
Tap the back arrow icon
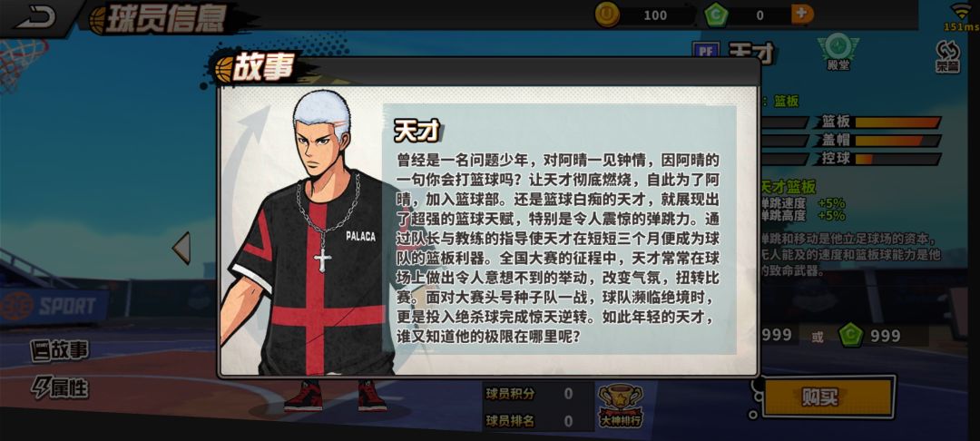click(35, 16)
